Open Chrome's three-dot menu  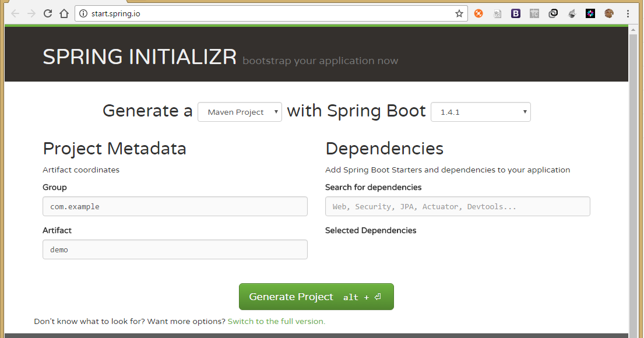pyautogui.click(x=627, y=13)
